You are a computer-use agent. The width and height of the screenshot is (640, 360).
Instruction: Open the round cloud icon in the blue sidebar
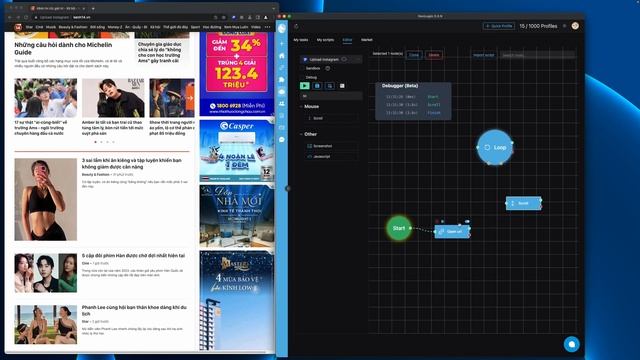tap(282, 92)
